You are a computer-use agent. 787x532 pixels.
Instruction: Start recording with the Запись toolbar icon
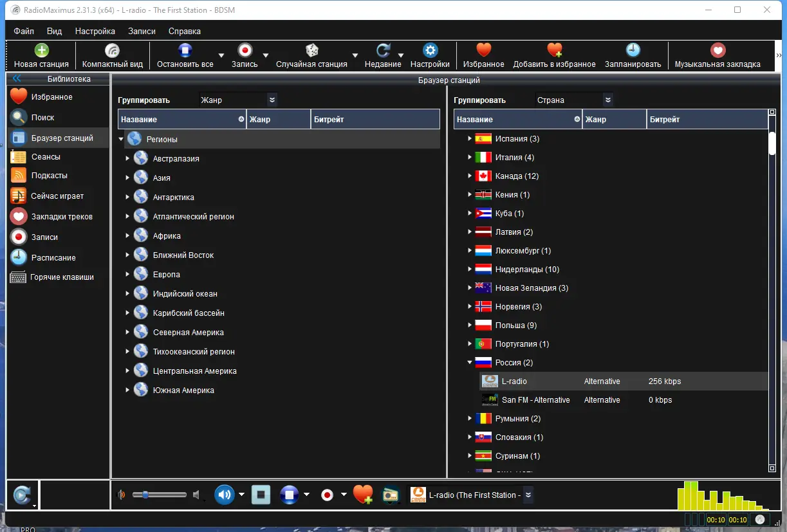tap(245, 56)
